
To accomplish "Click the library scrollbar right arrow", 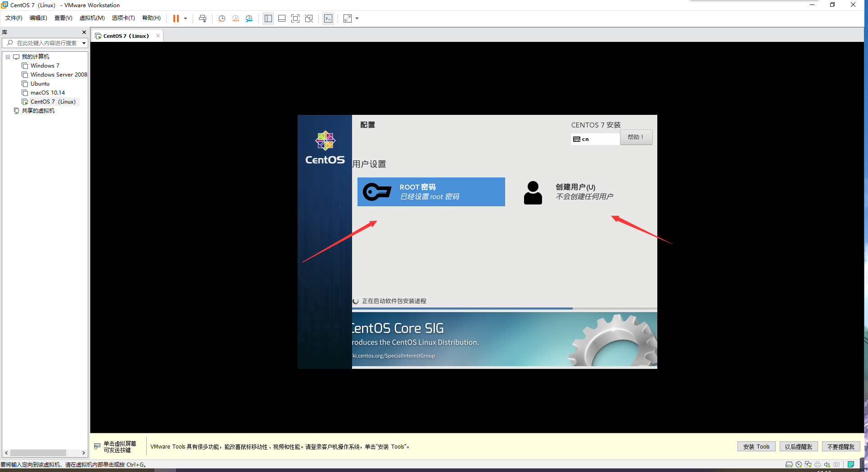I will (83, 453).
